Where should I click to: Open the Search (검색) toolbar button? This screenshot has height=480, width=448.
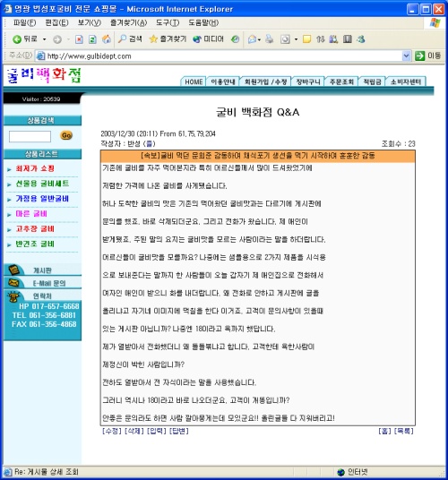[x=130, y=39]
